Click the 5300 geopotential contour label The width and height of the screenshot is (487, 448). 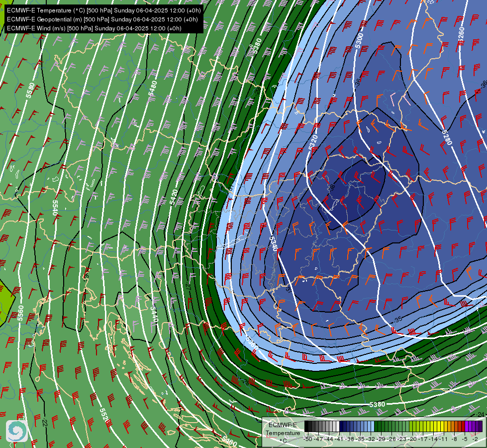(x=359, y=41)
